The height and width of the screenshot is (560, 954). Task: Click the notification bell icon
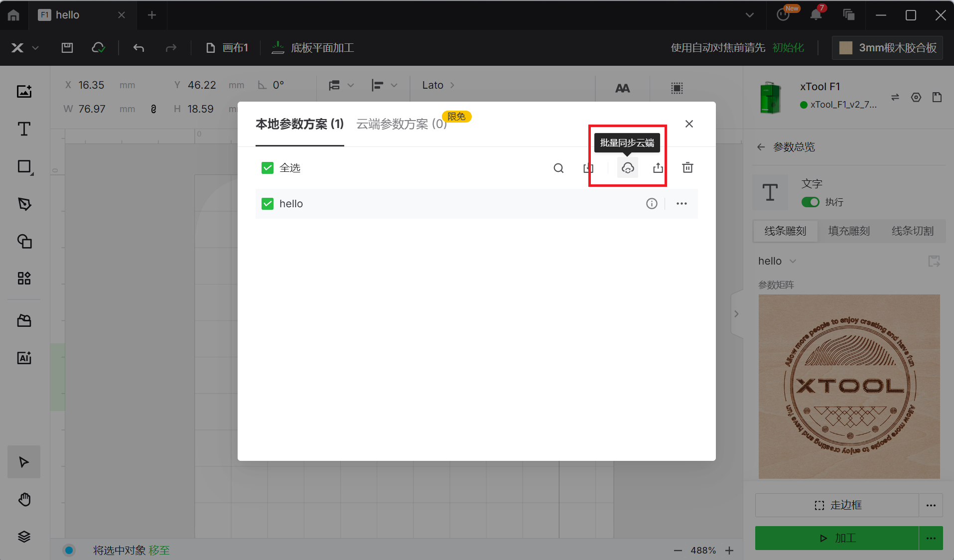(x=816, y=15)
